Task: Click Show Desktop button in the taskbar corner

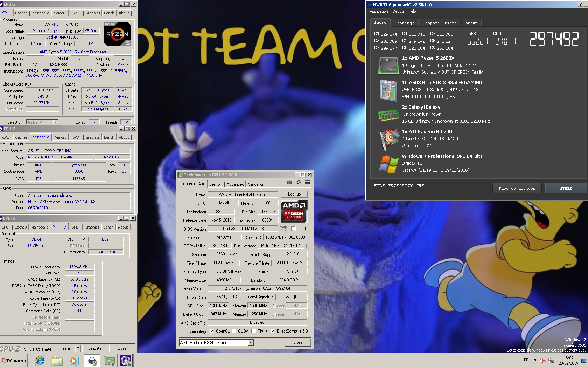Action: tap(584, 361)
